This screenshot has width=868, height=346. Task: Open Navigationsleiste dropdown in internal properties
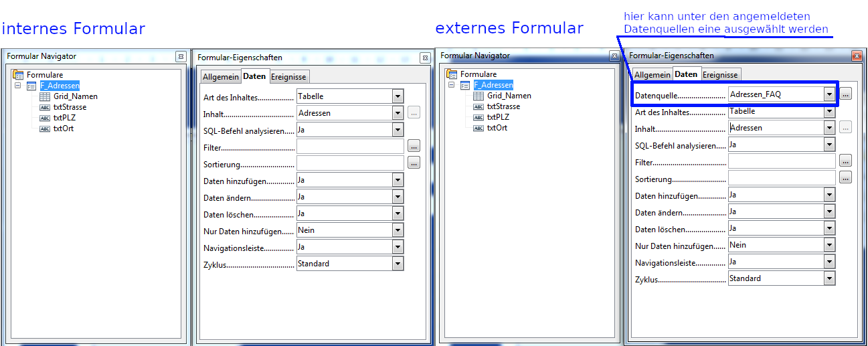pyautogui.click(x=398, y=247)
